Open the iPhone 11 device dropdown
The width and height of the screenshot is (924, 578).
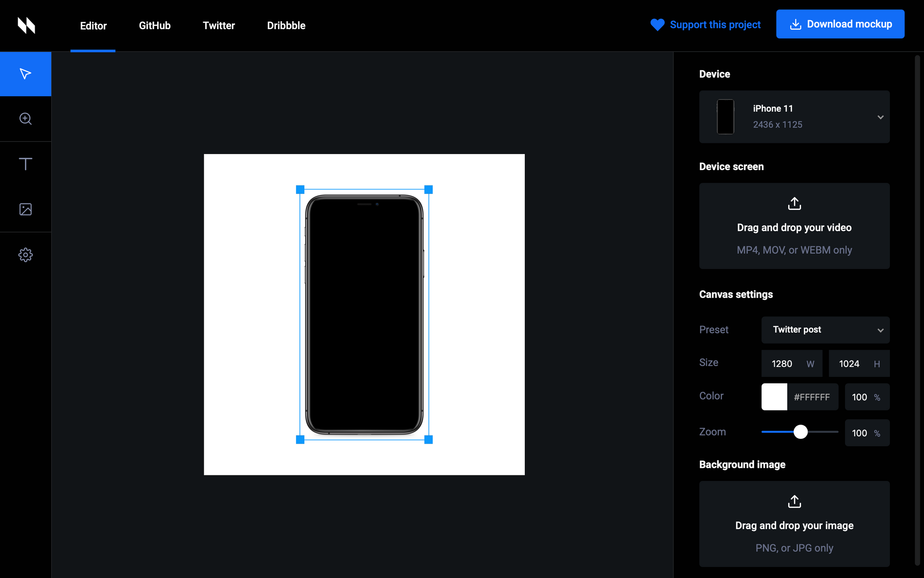point(880,117)
